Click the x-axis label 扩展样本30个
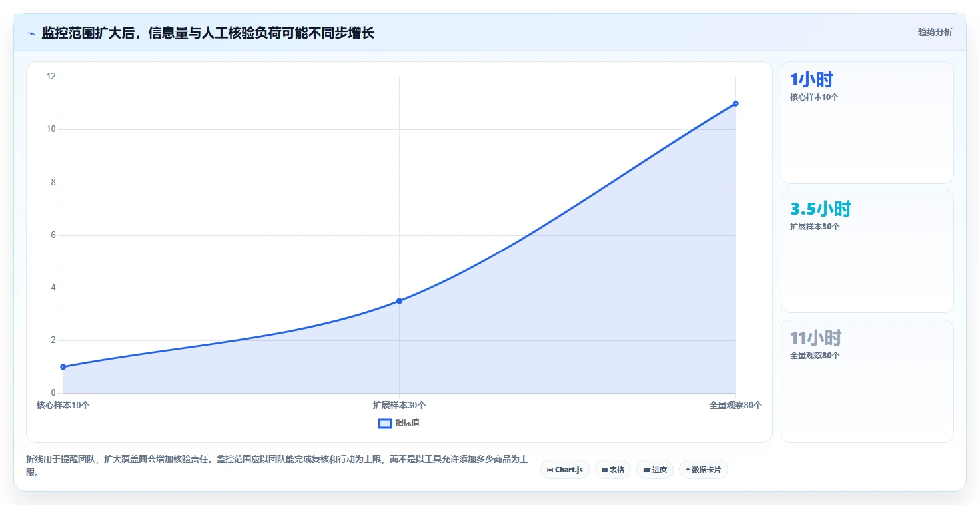The image size is (980, 505). tap(399, 405)
